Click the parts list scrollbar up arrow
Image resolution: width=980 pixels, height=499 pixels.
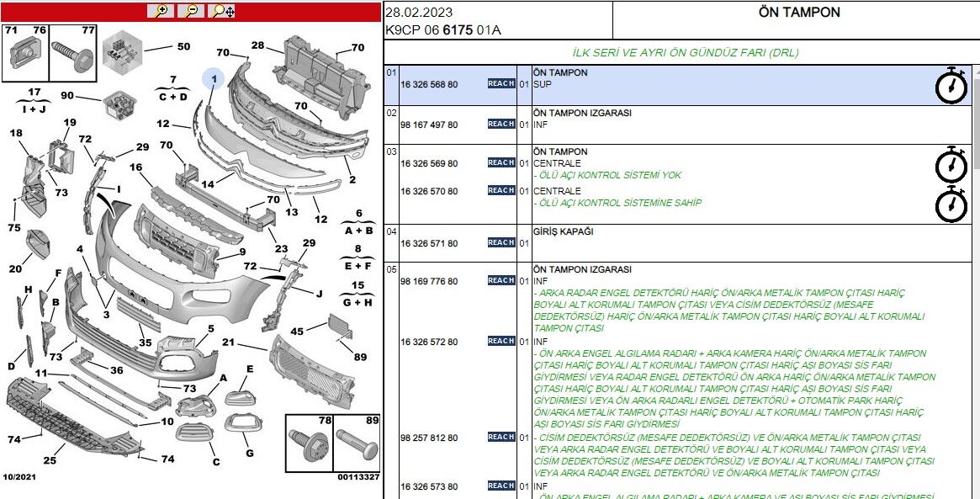pos(976,72)
